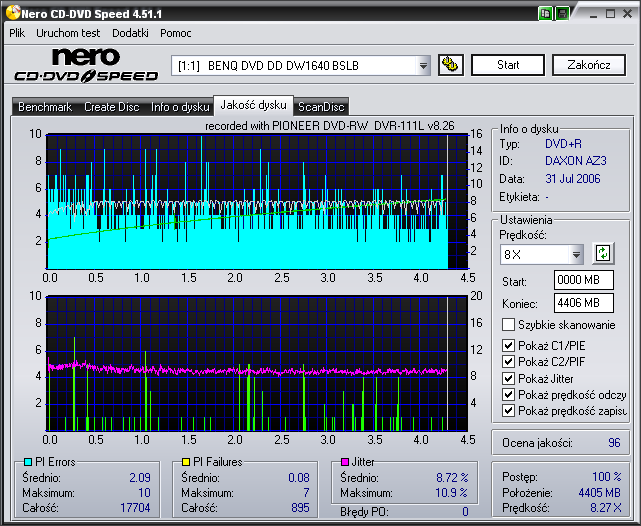The image size is (641, 526).
Task: Click the DAXON AZ3 disc ID text
Action: (576, 161)
